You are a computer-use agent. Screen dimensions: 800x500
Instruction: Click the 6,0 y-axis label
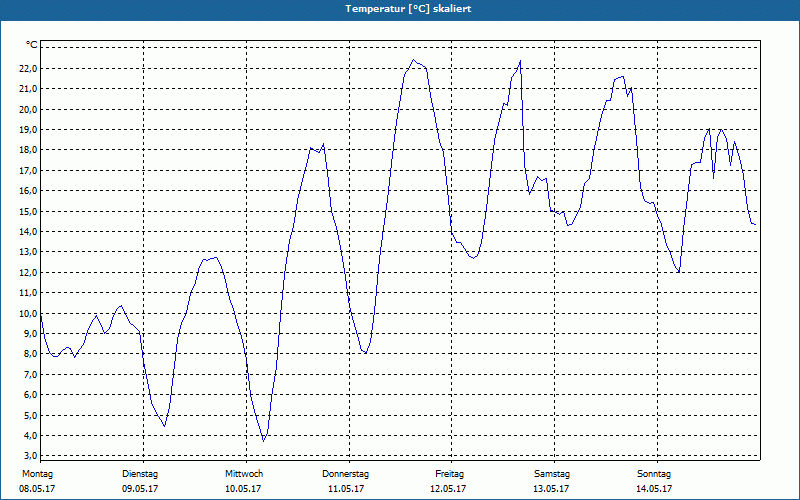31,395
